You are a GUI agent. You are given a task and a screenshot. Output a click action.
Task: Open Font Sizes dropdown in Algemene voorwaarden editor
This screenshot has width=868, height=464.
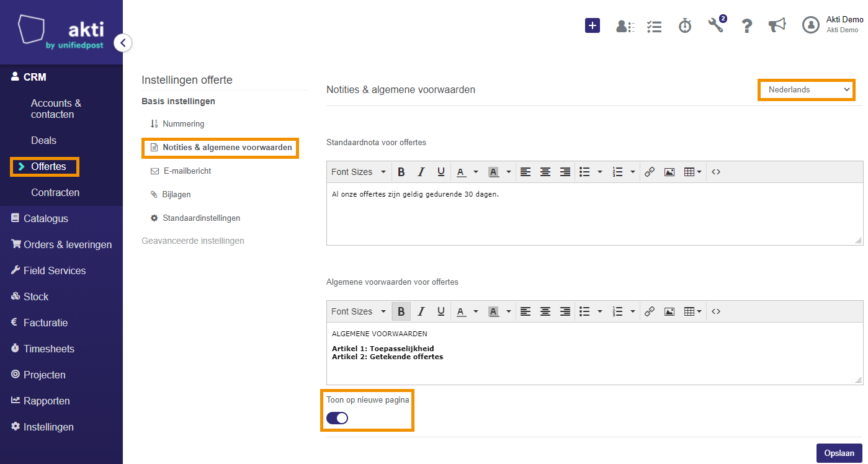(x=359, y=311)
